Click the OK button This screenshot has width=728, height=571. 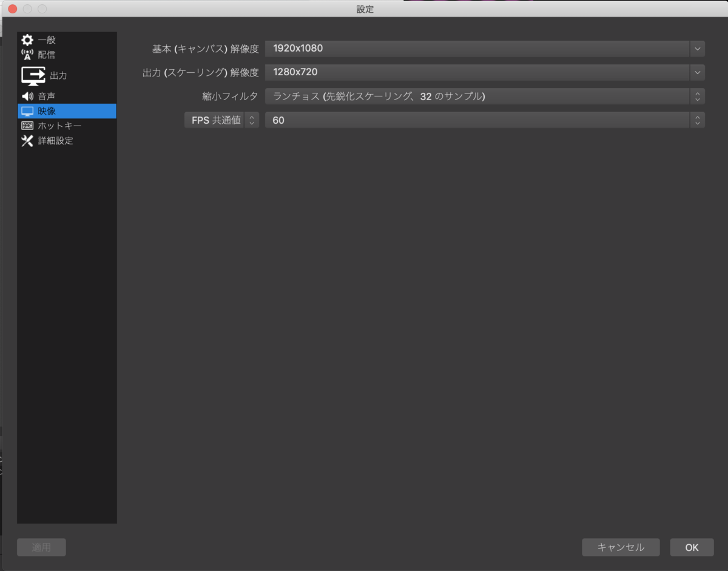pyautogui.click(x=691, y=547)
